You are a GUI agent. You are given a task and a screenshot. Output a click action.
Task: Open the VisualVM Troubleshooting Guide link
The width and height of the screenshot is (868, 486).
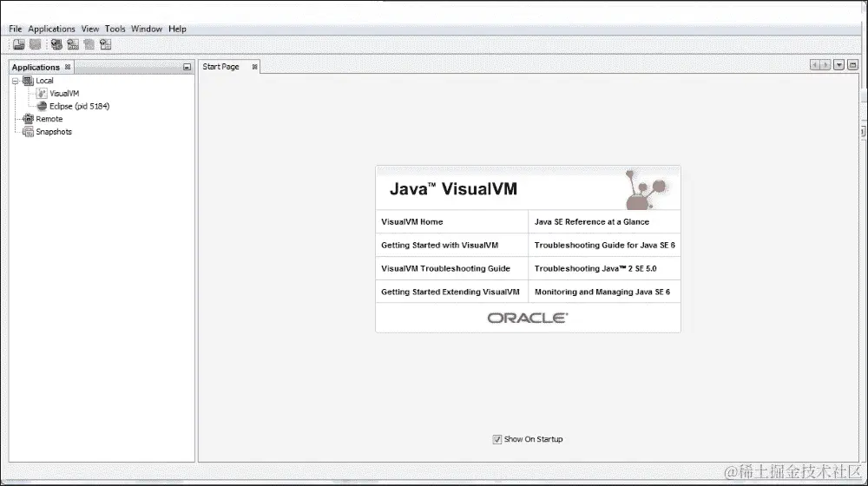[x=445, y=268]
